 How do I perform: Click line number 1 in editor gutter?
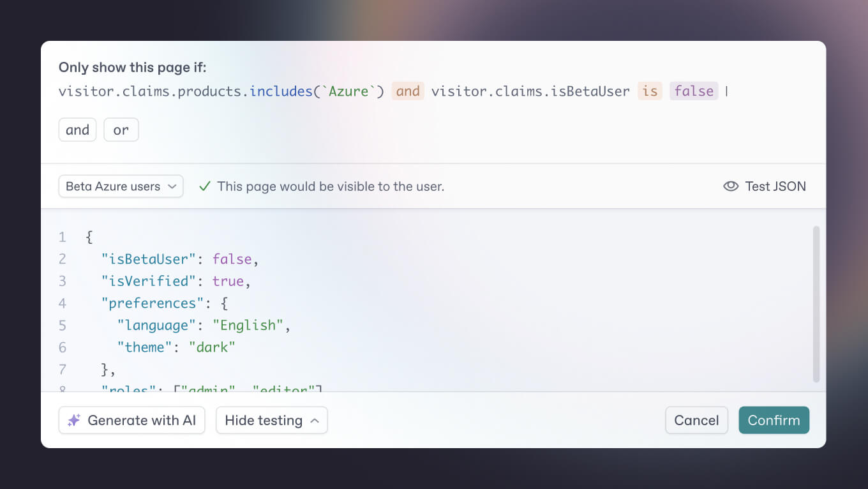coord(63,237)
